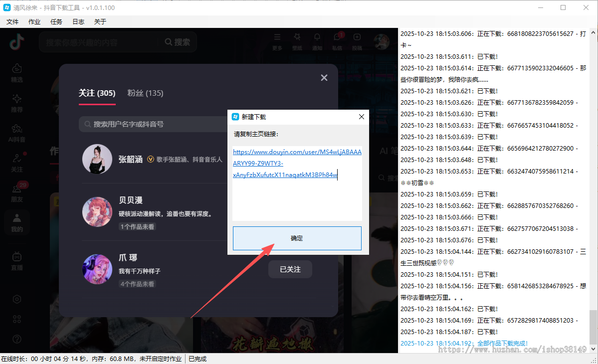Open 关注 in Douyin sidebar

(x=17, y=163)
